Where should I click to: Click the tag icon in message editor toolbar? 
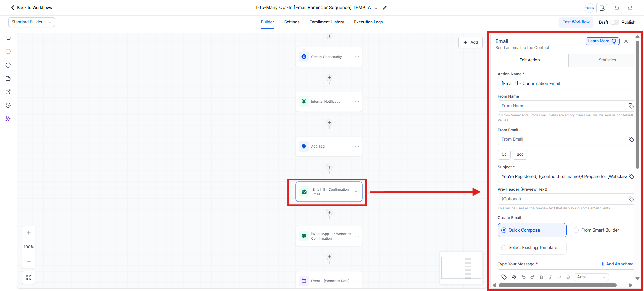point(504,277)
